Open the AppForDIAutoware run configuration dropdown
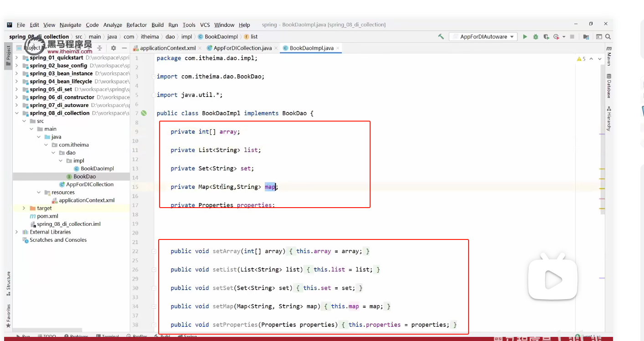Screen dimensions: 644x341 click(483, 37)
